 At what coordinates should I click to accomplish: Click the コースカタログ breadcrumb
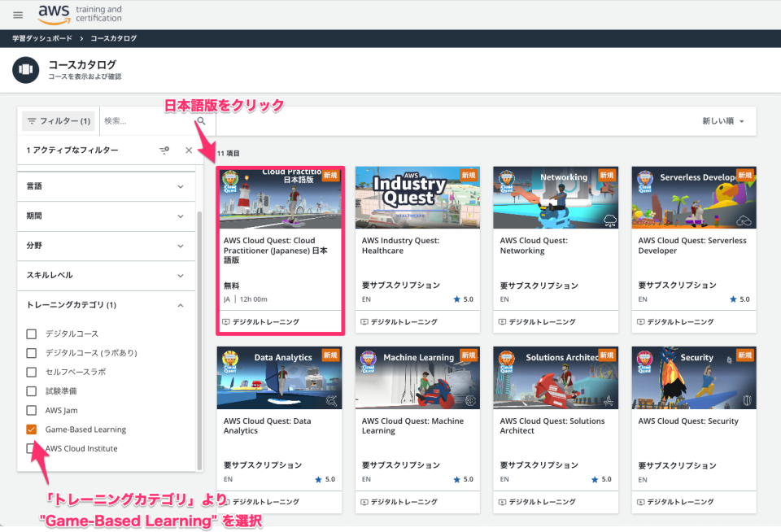(114, 38)
